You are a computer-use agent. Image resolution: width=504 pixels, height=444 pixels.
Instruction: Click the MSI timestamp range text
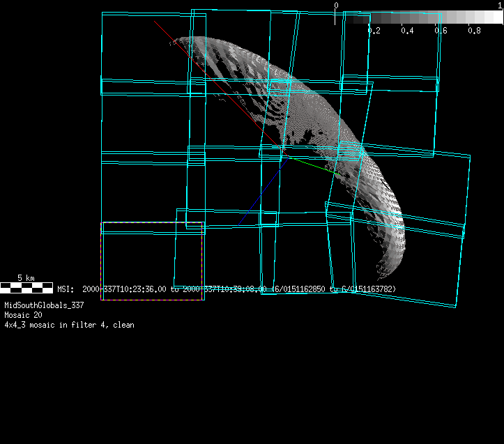click(x=227, y=289)
